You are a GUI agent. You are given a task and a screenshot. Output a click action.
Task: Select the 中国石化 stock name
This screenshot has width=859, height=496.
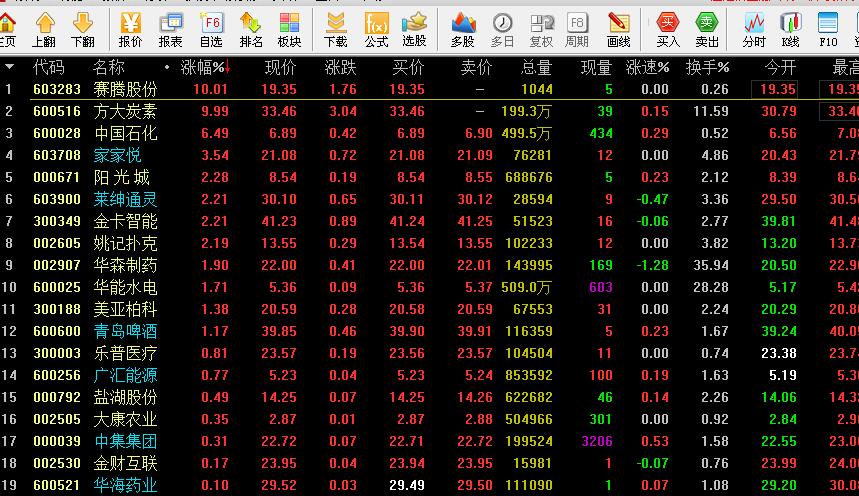(x=125, y=133)
